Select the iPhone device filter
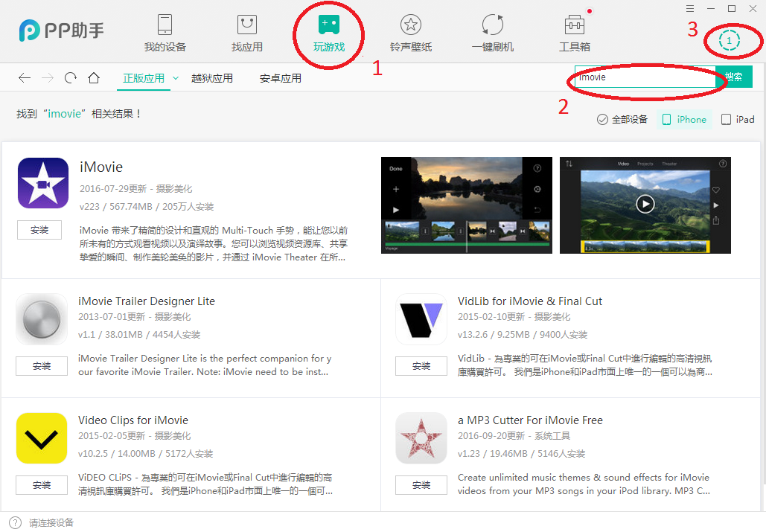The width and height of the screenshot is (766, 532). point(684,120)
